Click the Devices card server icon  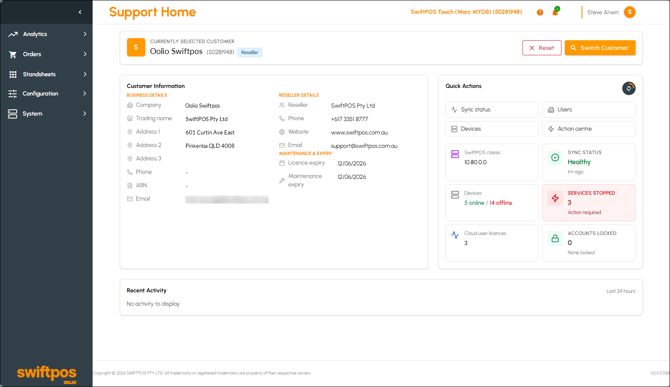click(x=455, y=195)
